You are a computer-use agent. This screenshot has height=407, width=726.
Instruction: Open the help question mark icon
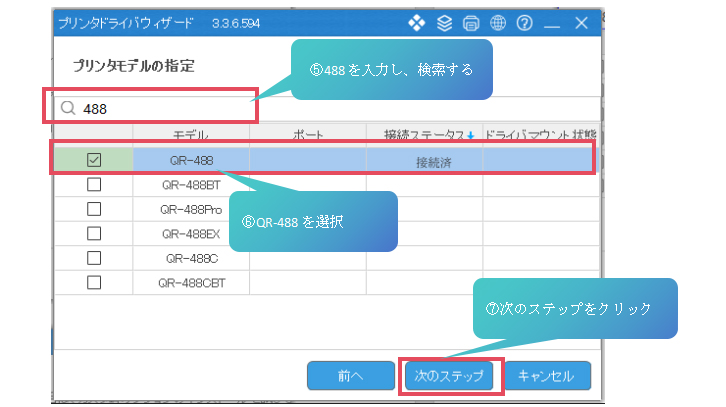[x=525, y=23]
